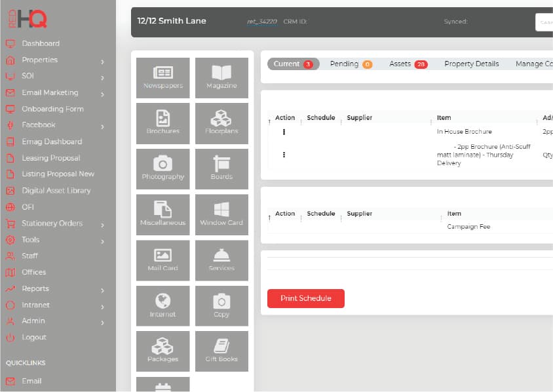Click the Reports chart icon
553x392 pixels.
(10, 288)
